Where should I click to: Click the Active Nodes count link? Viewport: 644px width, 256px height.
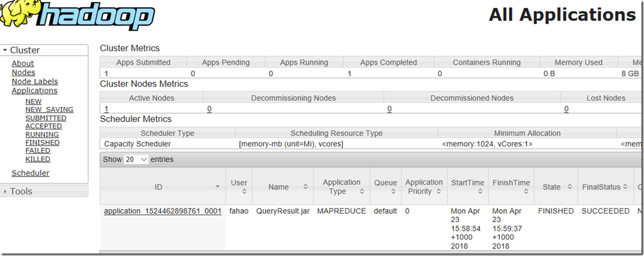tap(106, 109)
